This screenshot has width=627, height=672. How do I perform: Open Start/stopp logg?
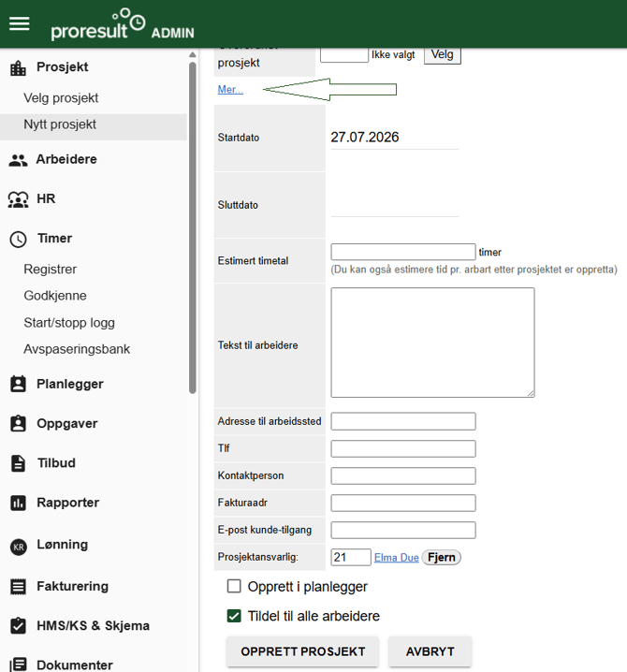point(69,323)
